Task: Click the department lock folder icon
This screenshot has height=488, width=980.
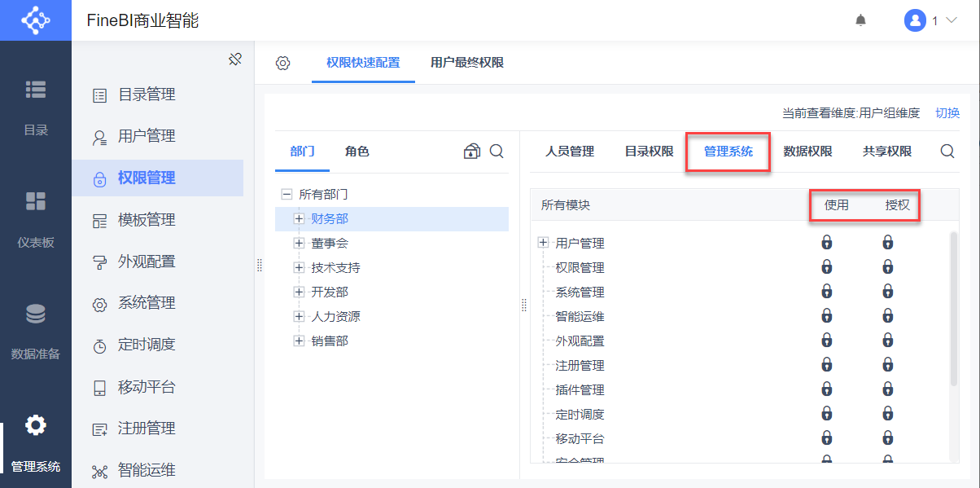Action: pyautogui.click(x=471, y=152)
